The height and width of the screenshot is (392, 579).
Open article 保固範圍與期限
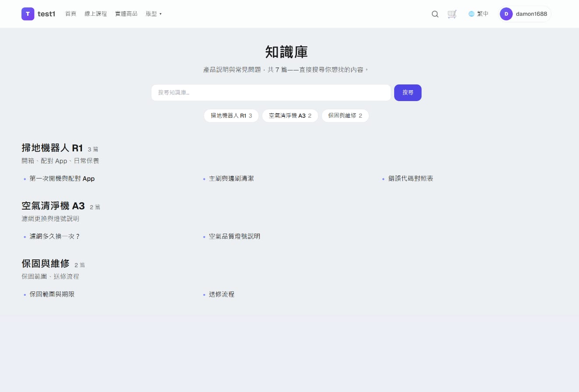click(52, 294)
